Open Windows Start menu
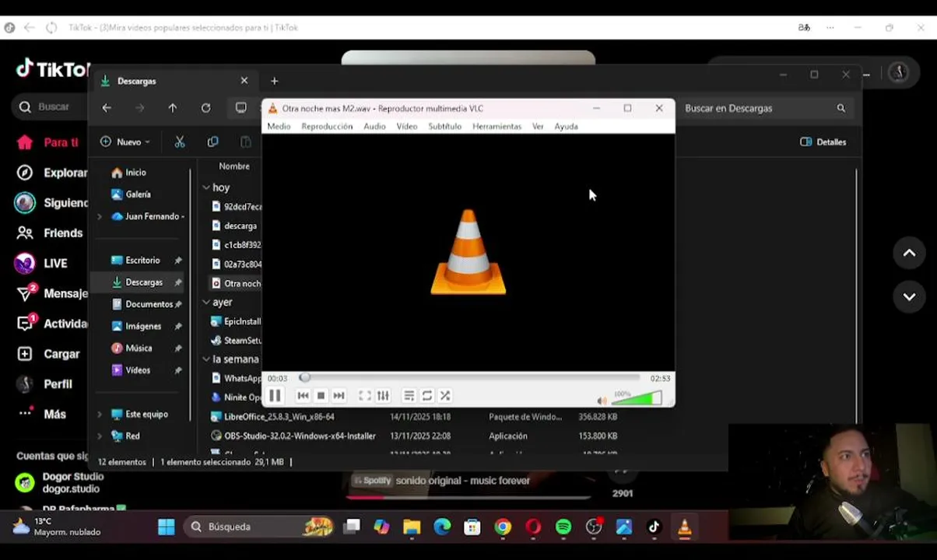Screen dimensions: 937x560 coord(167,527)
